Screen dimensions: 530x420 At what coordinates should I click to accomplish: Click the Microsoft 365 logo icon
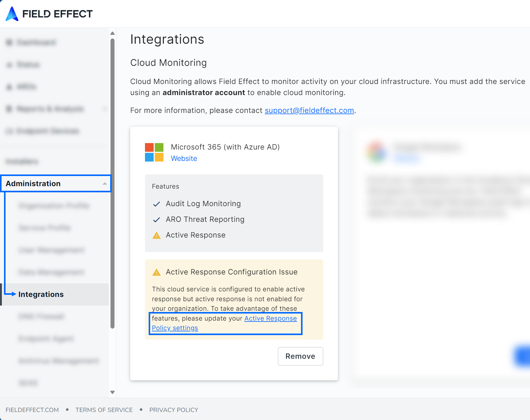(x=154, y=152)
